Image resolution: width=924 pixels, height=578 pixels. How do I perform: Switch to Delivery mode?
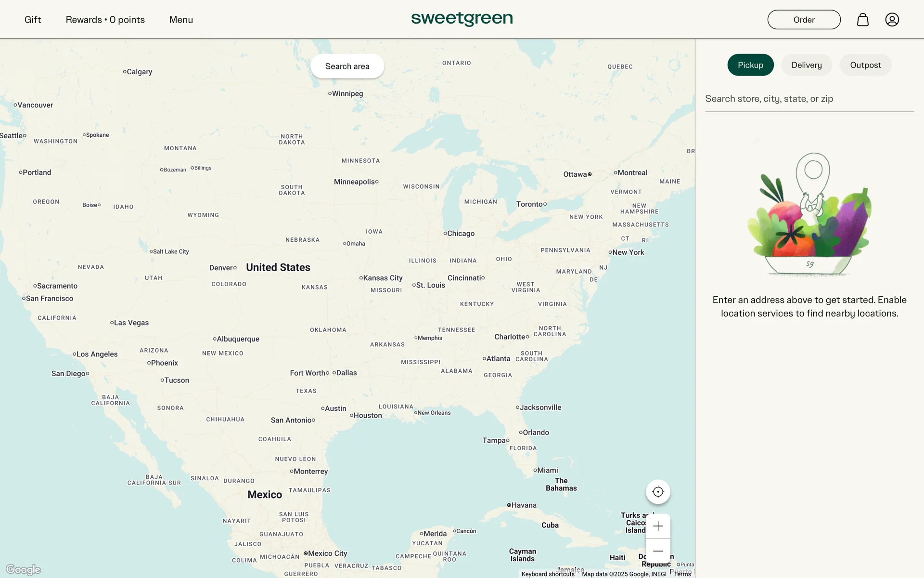pyautogui.click(x=806, y=65)
